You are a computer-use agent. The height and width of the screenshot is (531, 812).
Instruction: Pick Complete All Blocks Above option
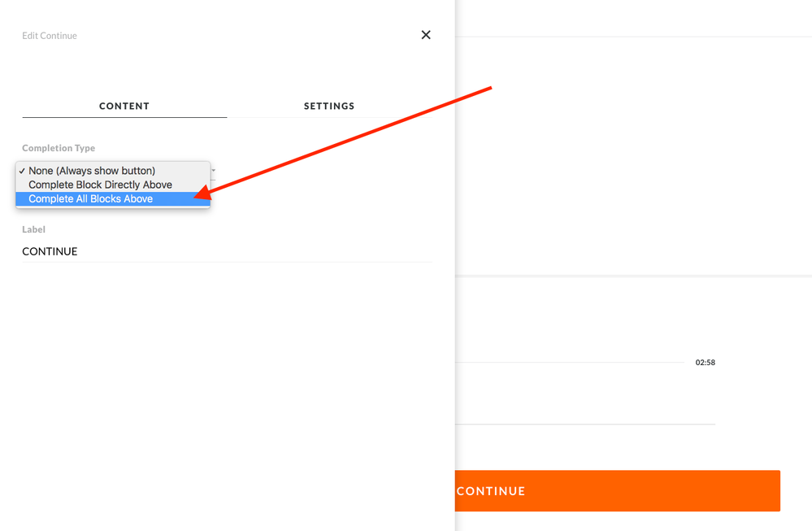(91, 198)
